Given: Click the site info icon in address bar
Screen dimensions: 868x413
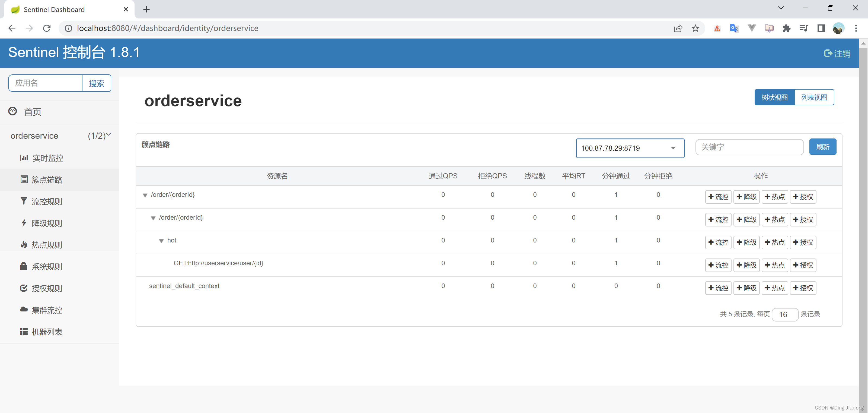Looking at the screenshot, I should [68, 28].
